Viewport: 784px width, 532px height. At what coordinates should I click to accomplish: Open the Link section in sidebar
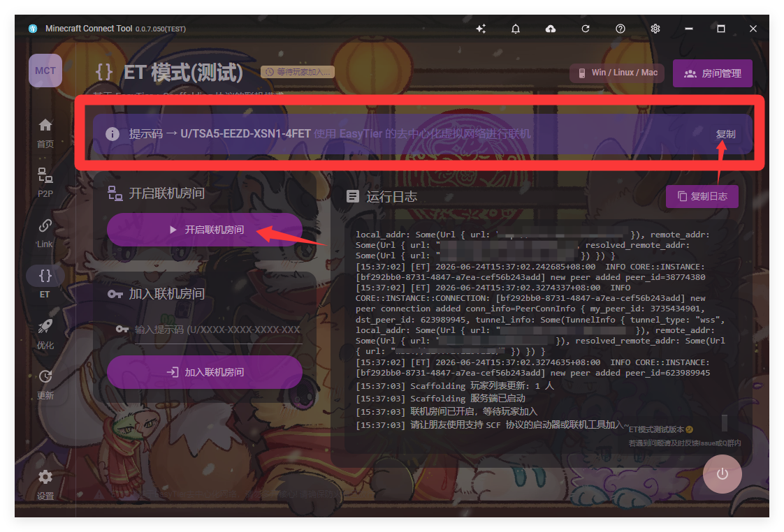45,233
